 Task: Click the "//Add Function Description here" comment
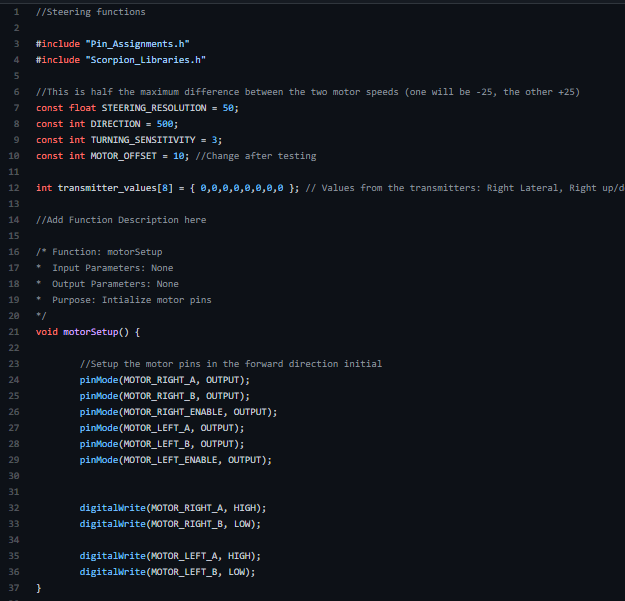(120, 220)
